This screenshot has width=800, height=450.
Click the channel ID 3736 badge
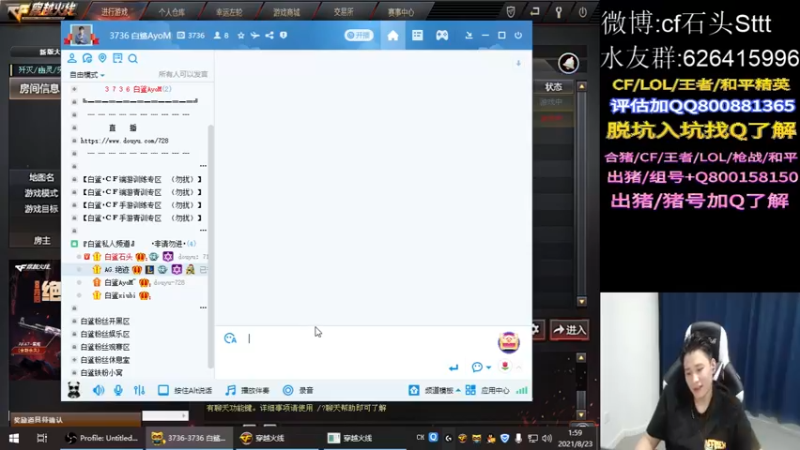191,35
